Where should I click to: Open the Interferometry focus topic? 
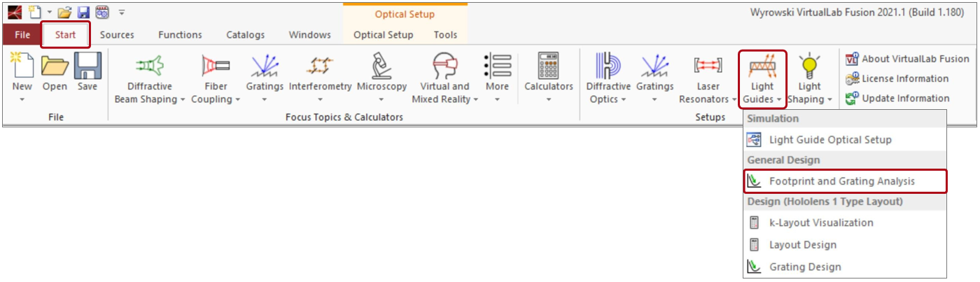[320, 78]
